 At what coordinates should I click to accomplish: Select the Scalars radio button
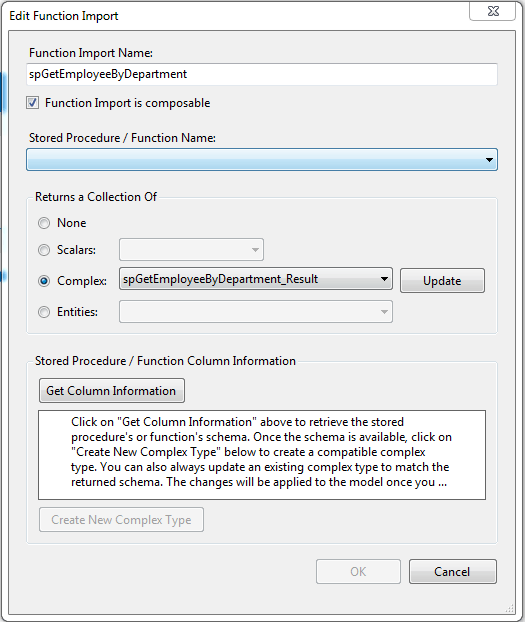[x=44, y=250]
